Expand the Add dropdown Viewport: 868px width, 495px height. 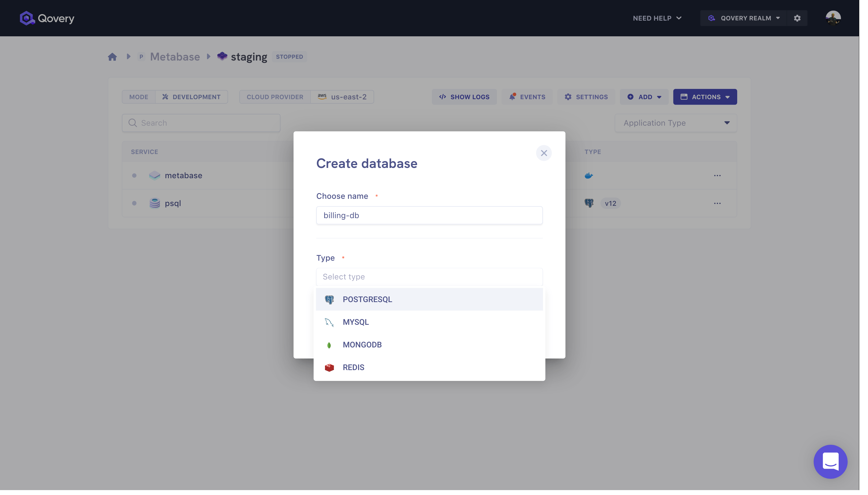tap(644, 97)
